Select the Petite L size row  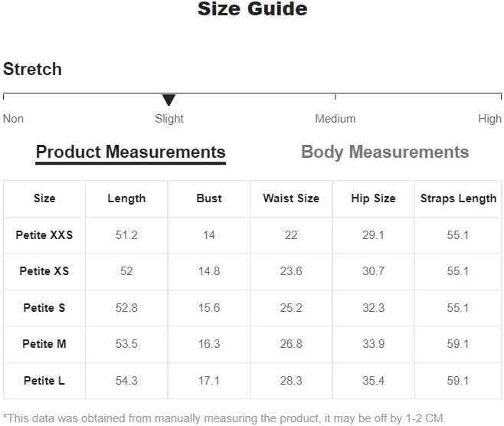(252, 381)
